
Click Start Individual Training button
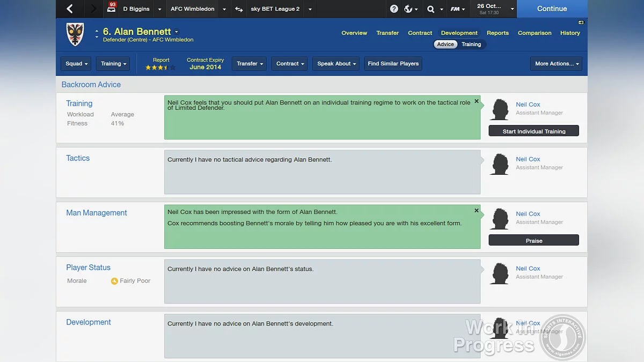click(533, 130)
